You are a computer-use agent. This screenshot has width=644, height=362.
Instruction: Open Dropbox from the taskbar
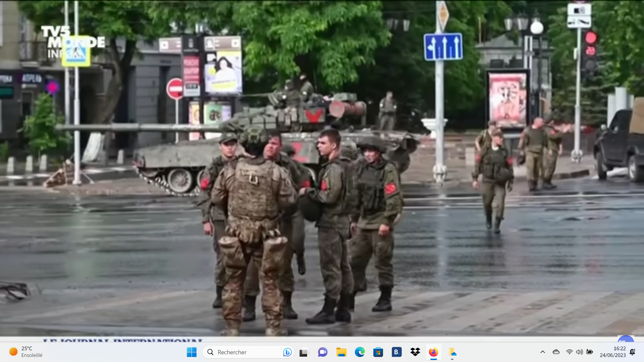(415, 352)
